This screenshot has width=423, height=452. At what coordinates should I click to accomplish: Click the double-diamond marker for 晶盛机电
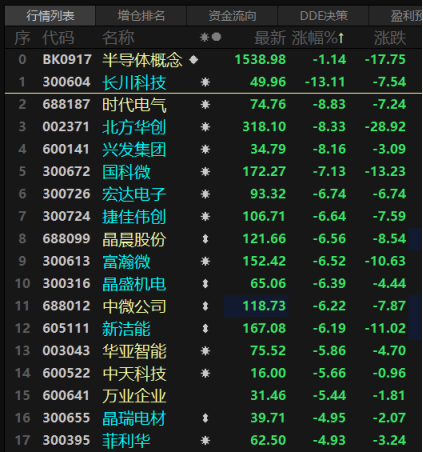(x=205, y=283)
